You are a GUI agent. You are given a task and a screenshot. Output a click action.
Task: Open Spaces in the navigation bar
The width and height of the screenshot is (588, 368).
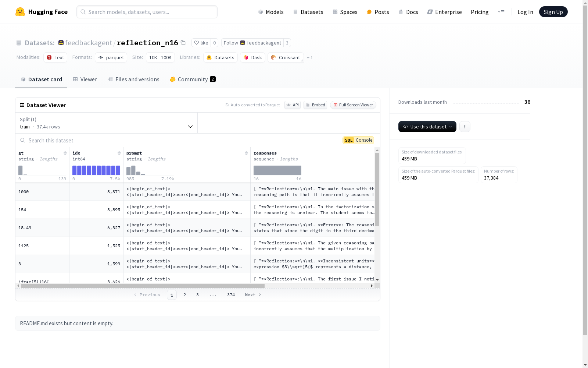(x=345, y=12)
